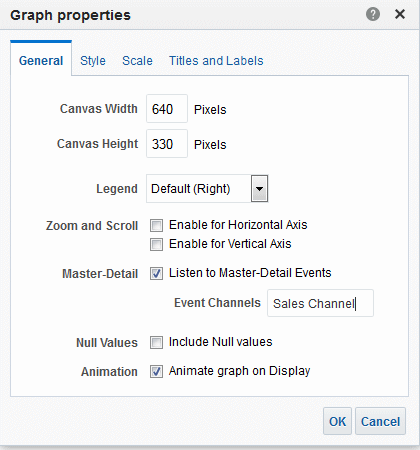This screenshot has height=450, width=420.
Task: Check Include Null values box
Action: tap(156, 342)
